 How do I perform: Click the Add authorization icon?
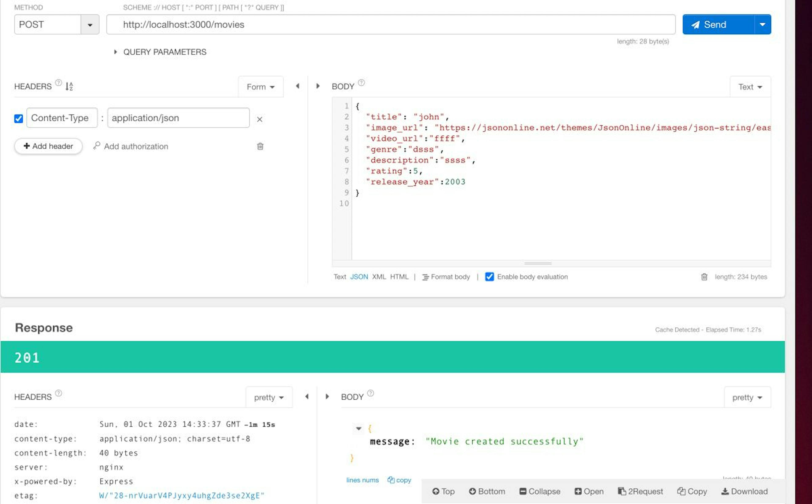click(x=96, y=146)
